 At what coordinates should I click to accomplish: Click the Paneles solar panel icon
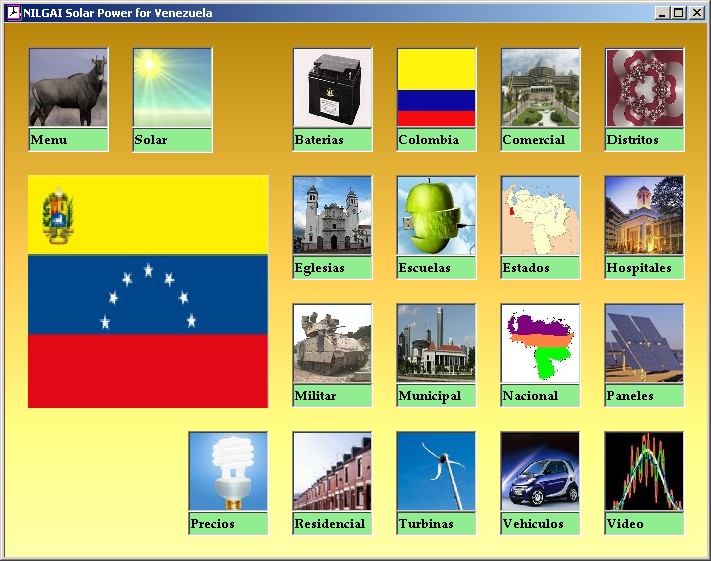tap(644, 343)
